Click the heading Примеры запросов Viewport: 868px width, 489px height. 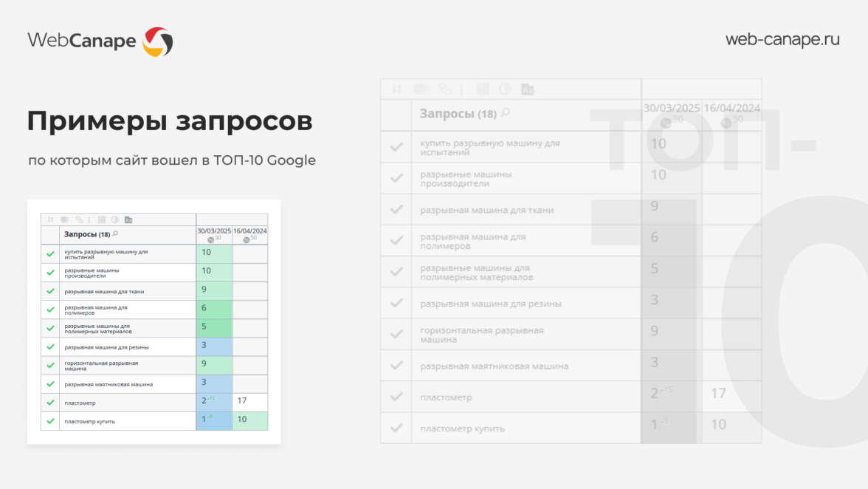[170, 121]
